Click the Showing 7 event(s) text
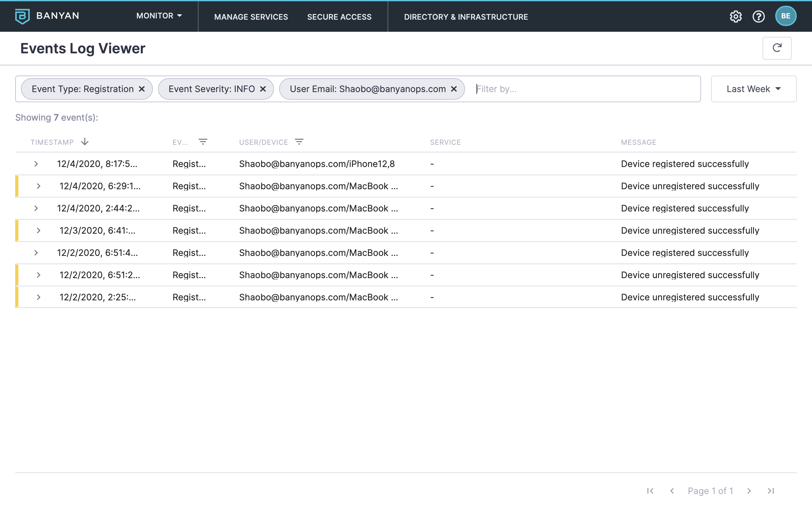 tap(57, 117)
